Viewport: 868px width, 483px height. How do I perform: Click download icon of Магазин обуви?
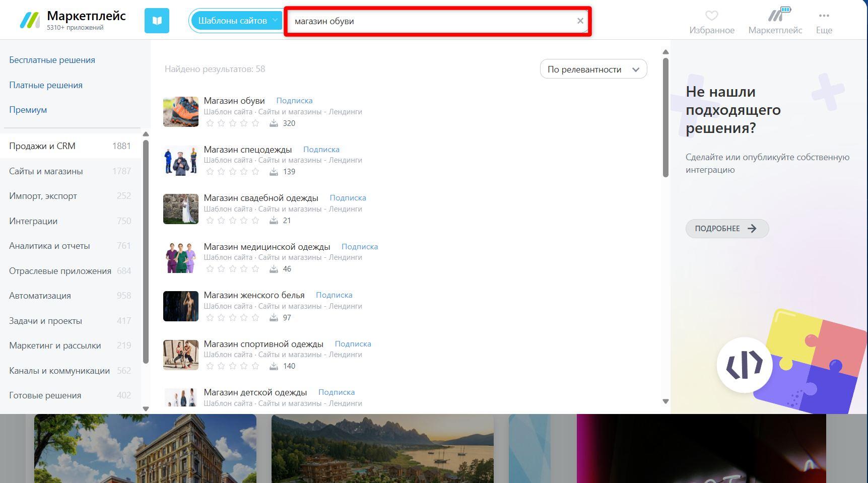tap(274, 123)
